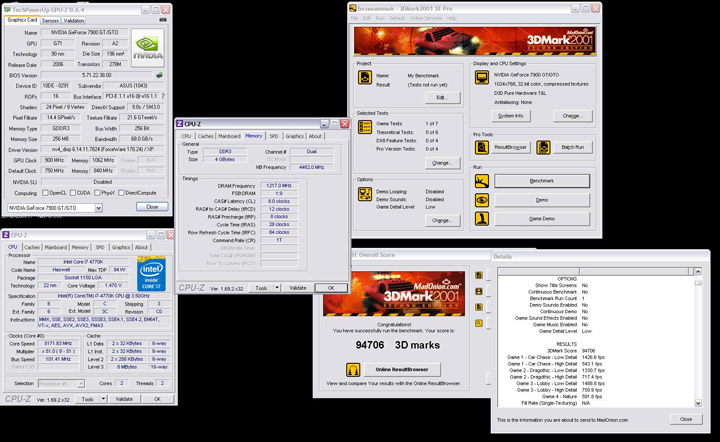Image resolution: width=720 pixels, height=442 pixels.
Task: Open the GPU selection dropdown in GPU-Z
Action: coord(98,208)
